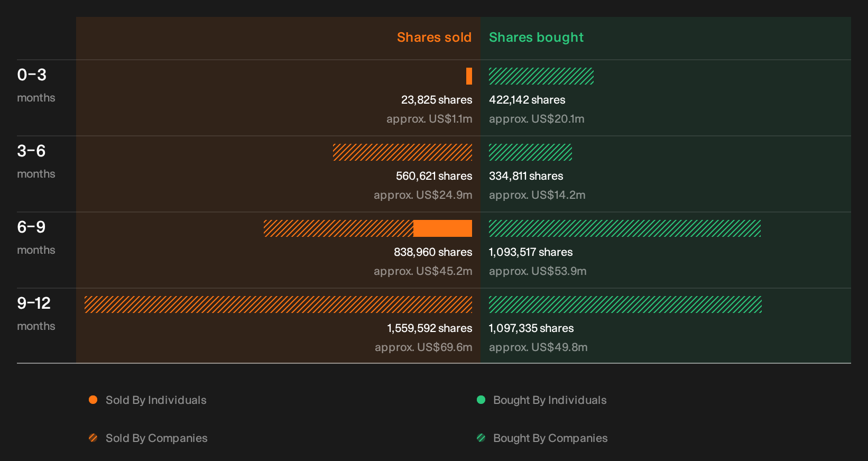
Task: Click the 0-3 months row label
Action: tap(36, 85)
